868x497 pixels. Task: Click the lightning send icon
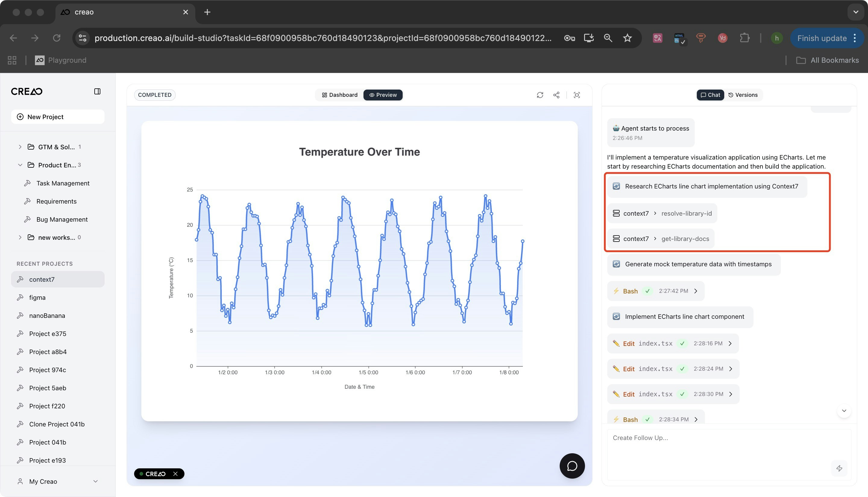(x=839, y=468)
